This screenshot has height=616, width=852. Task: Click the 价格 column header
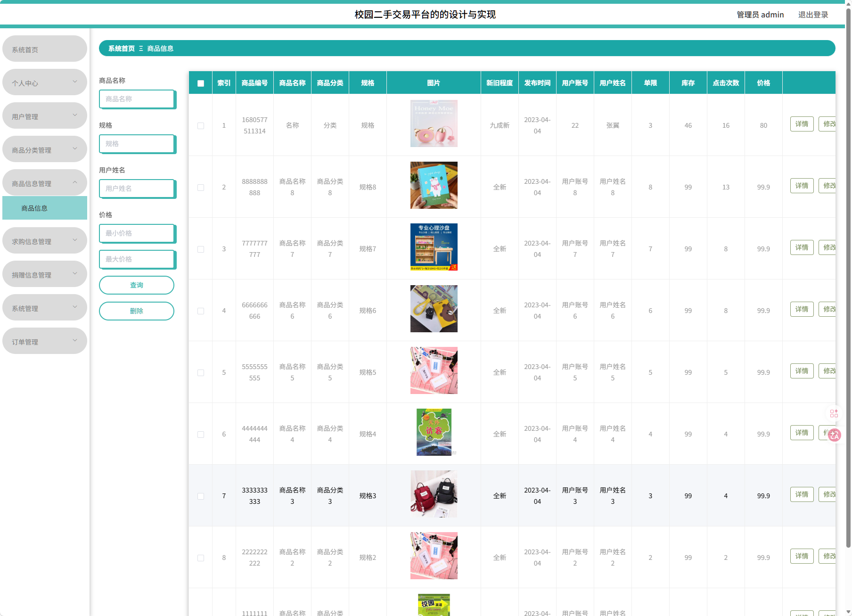(x=763, y=83)
